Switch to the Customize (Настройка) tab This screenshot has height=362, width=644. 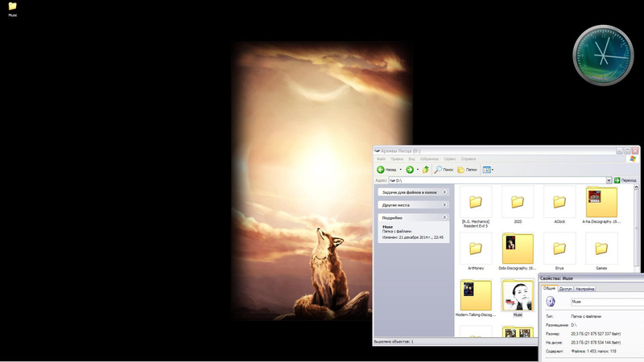584,289
